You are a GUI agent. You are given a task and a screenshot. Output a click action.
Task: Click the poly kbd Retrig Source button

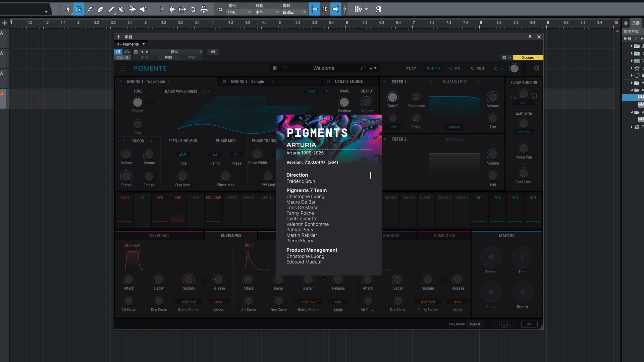(189, 301)
